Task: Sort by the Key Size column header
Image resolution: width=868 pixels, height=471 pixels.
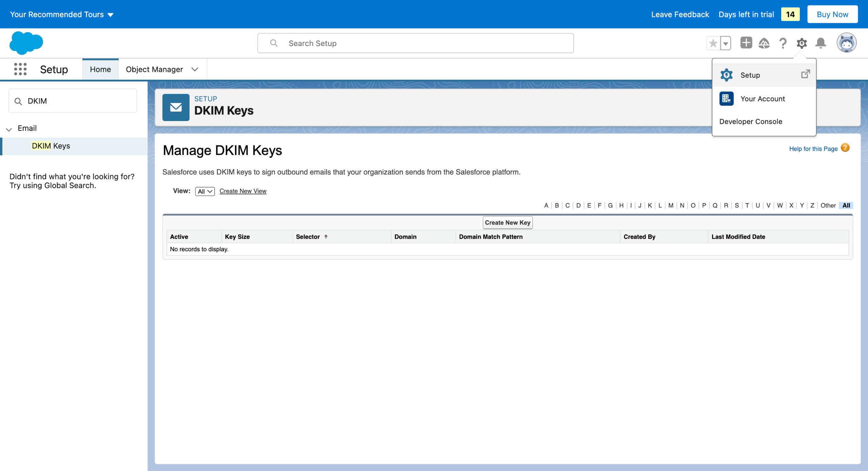Action: tap(237, 237)
